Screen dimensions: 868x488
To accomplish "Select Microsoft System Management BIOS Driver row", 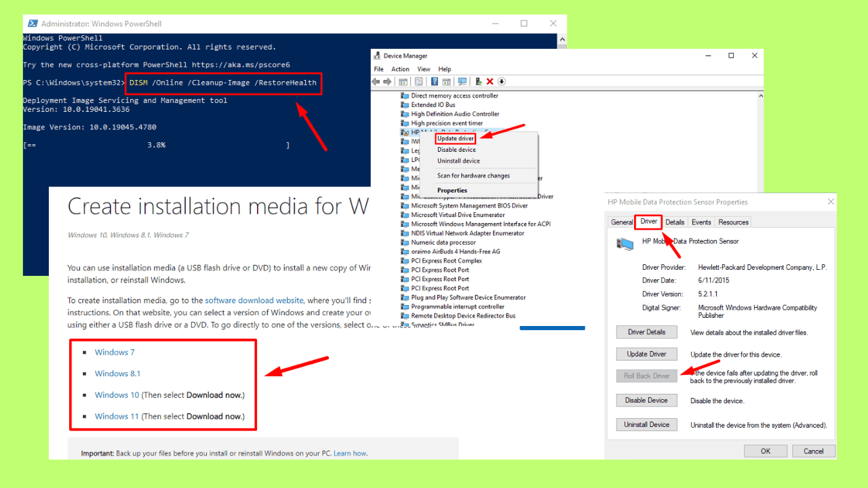I will tap(469, 205).
